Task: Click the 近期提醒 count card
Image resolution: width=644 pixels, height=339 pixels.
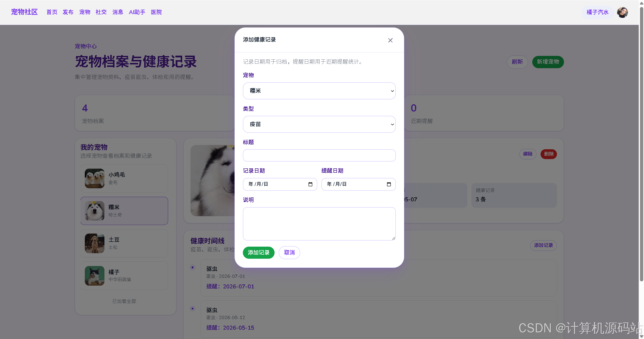Action: (484, 113)
